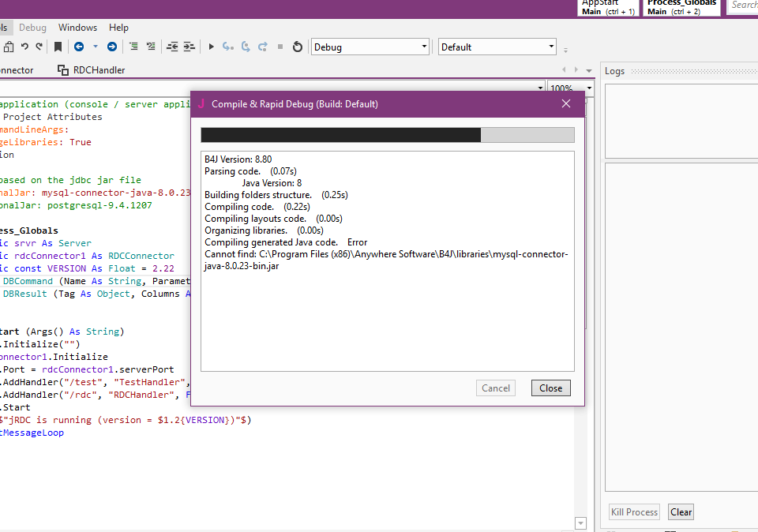Screen dimensions: 758x532
Task: Click the 'Compiling layouts code.' line
Action: pos(273,219)
